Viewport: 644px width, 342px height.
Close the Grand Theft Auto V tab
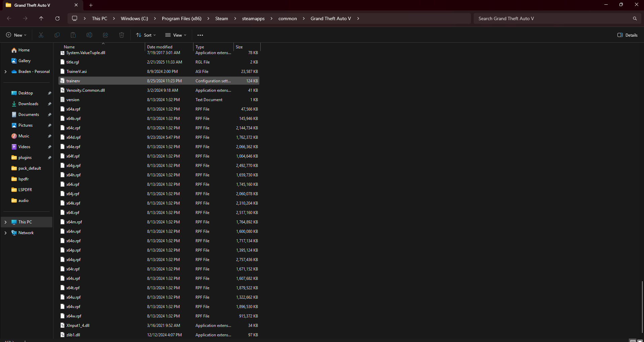[76, 5]
